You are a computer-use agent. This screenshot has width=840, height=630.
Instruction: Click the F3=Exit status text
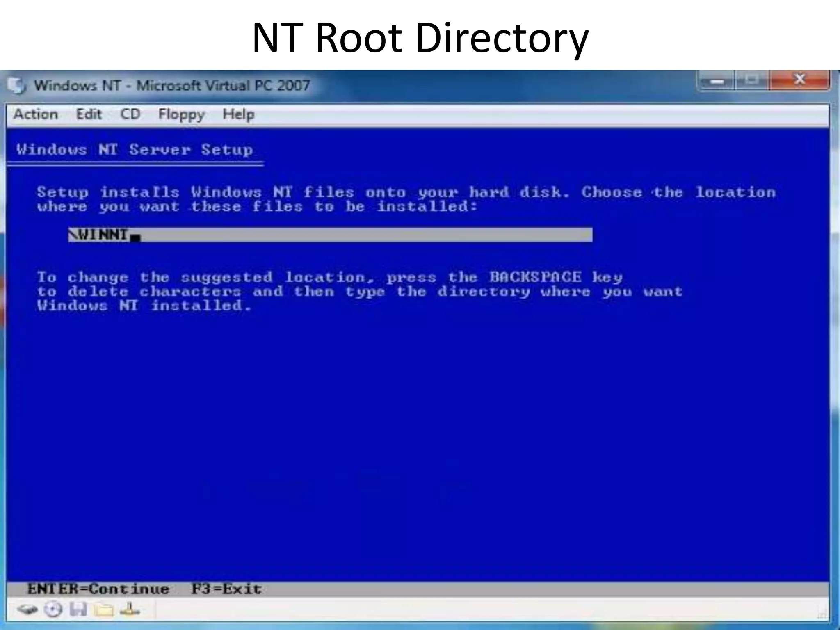coord(227,589)
